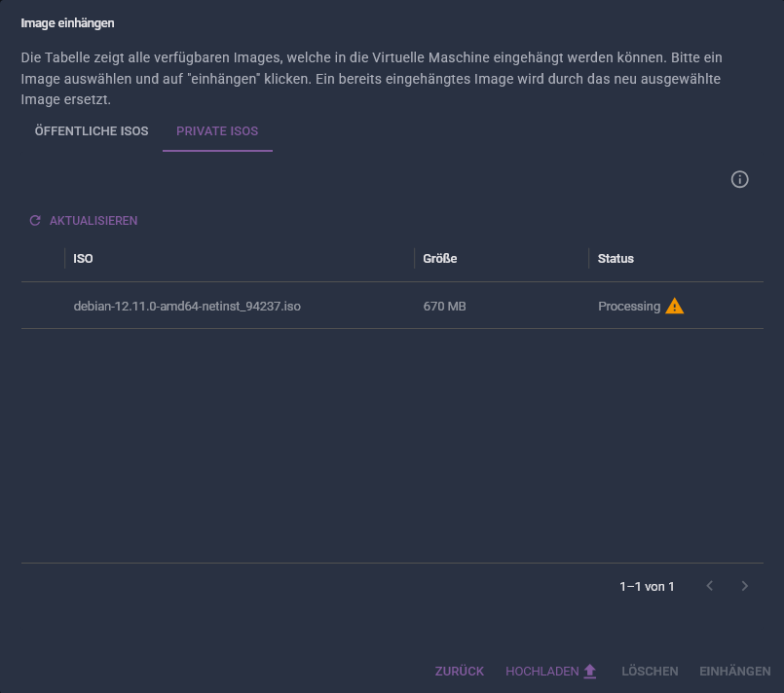Click the Einhängen button
This screenshot has width=784, height=693.
pos(735,671)
